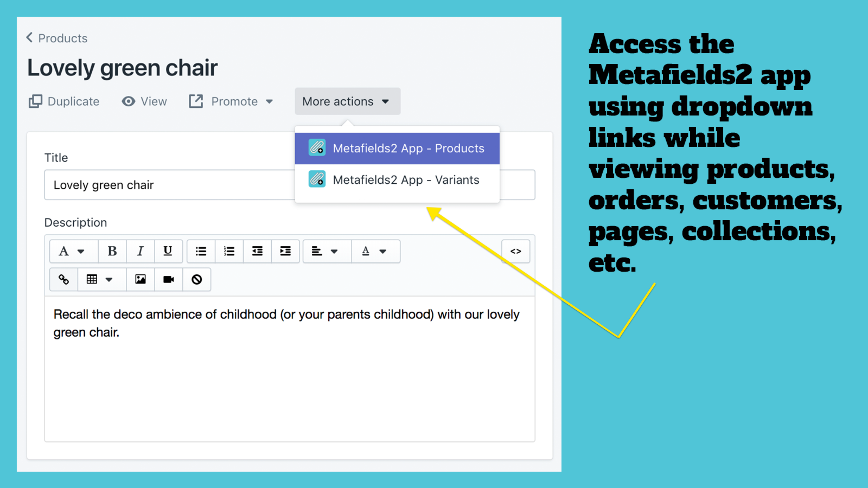868x488 pixels.
Task: Toggle bold formatting in the description editor
Action: point(112,251)
